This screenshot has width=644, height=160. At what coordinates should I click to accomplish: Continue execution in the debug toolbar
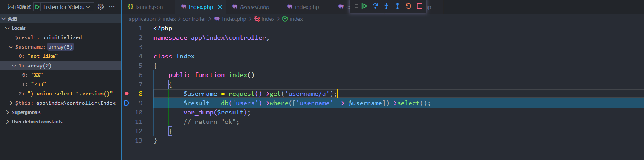point(364,6)
